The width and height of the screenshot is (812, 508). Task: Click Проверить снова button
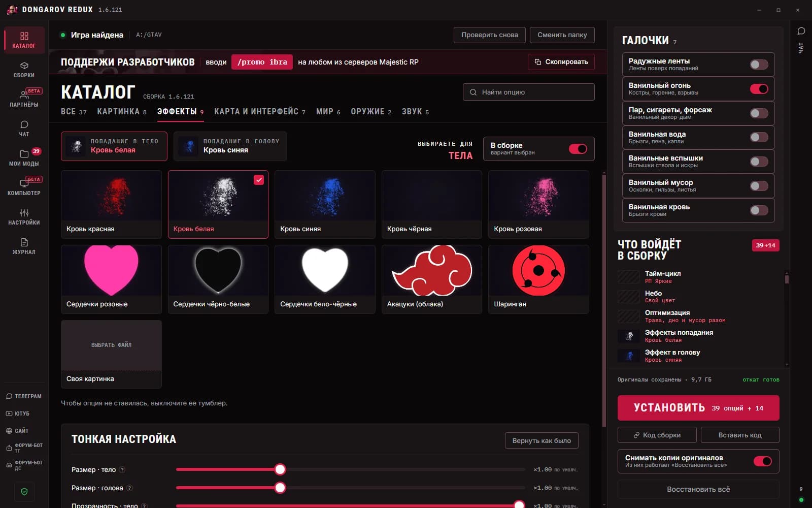coord(490,35)
